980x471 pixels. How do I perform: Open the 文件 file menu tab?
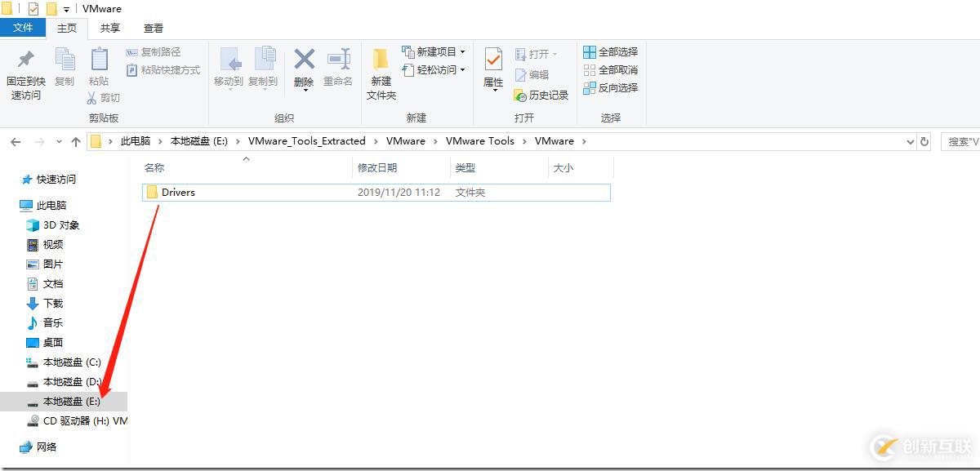pyautogui.click(x=23, y=28)
